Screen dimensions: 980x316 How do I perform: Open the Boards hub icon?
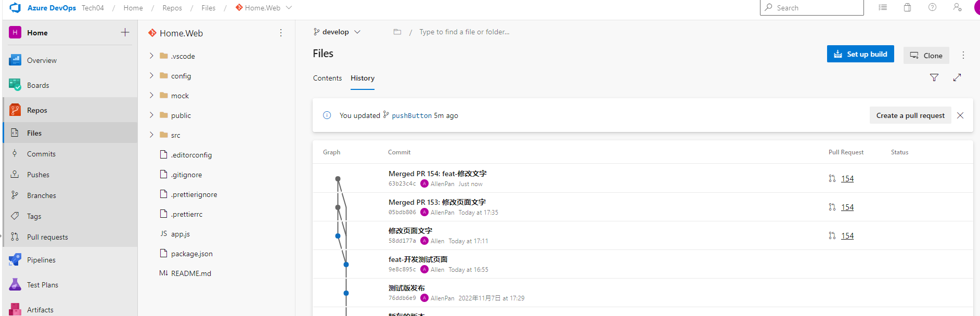[15, 85]
